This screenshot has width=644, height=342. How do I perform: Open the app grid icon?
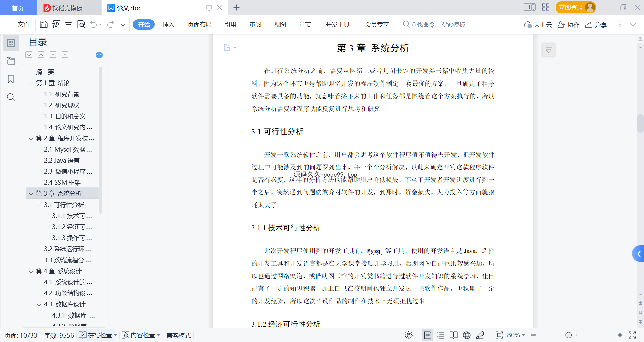[x=546, y=7]
